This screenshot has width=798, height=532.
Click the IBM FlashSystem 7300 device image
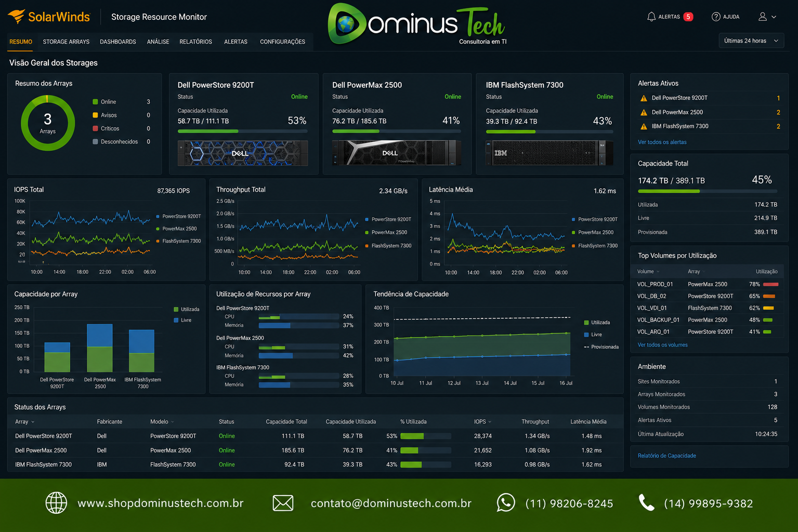click(549, 153)
